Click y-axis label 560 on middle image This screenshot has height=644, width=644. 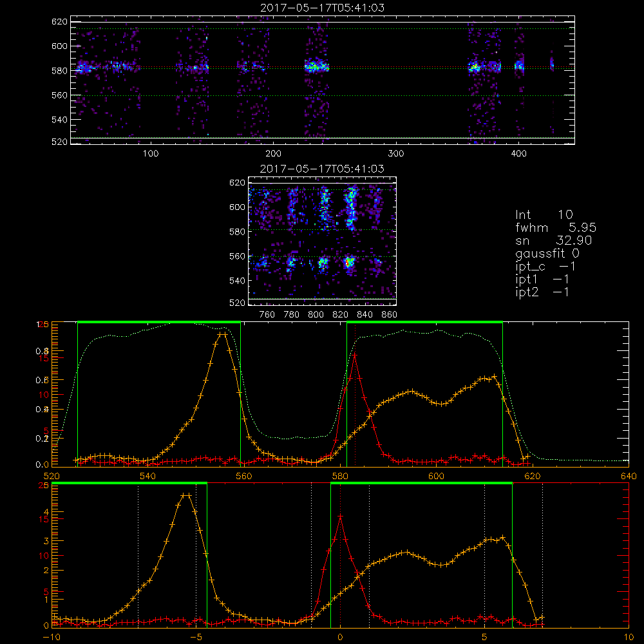237,256
